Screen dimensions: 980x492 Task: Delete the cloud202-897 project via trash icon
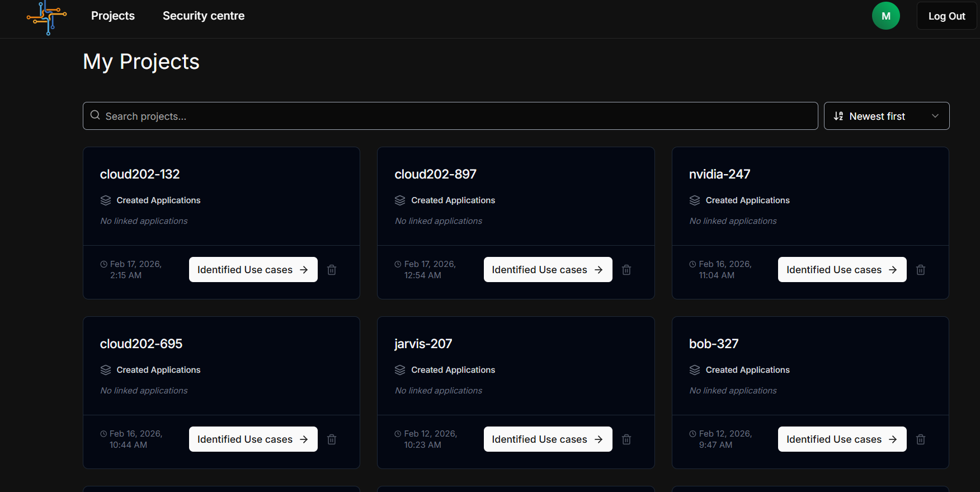(626, 270)
